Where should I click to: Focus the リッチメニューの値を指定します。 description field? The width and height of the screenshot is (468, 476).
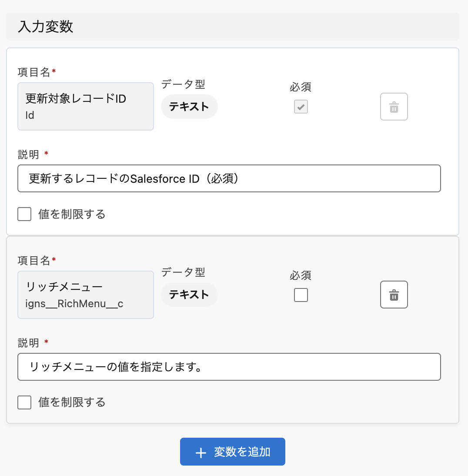[x=229, y=367]
